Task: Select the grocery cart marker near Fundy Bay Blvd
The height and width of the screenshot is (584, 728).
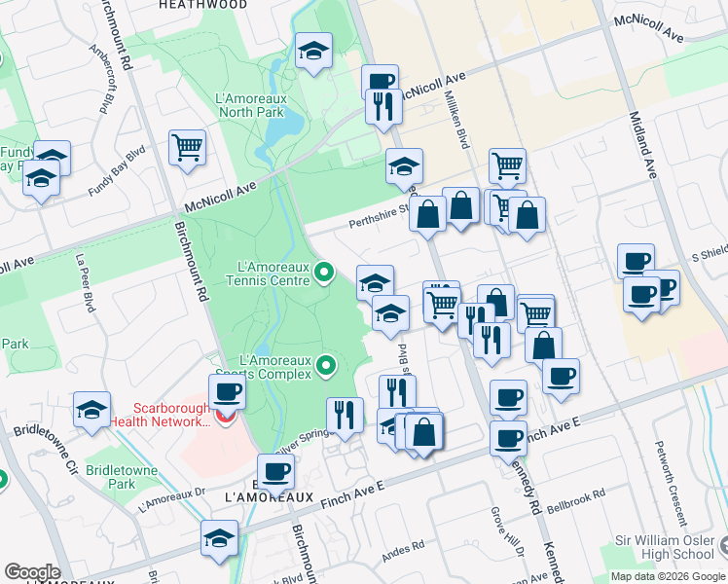Action: tap(188, 148)
